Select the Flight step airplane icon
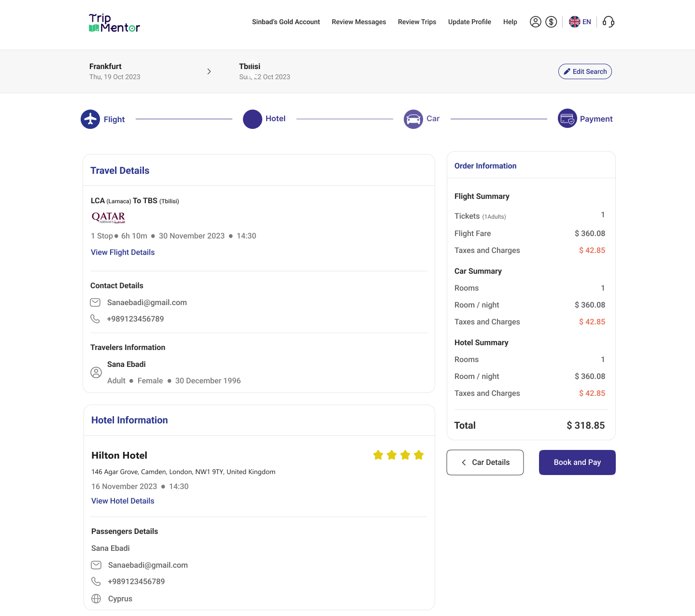 tap(90, 119)
